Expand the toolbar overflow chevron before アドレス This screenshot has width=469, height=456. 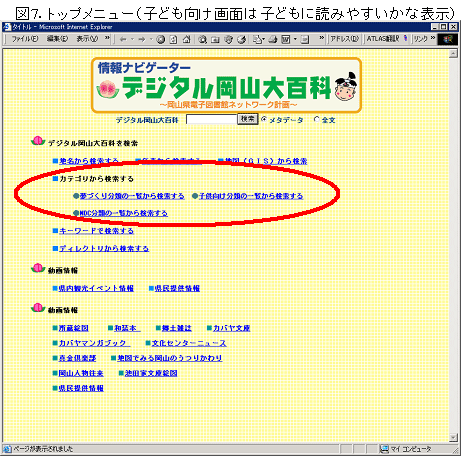click(321, 38)
